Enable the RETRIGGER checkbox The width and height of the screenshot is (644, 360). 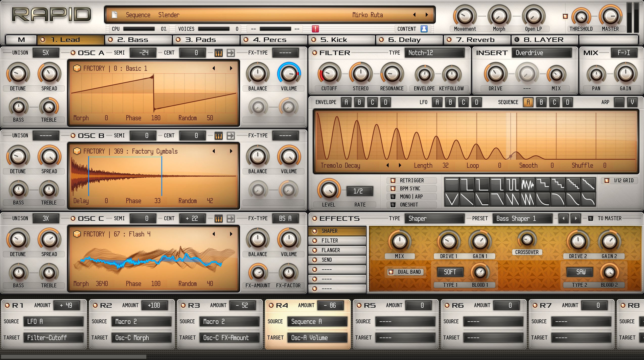393,180
